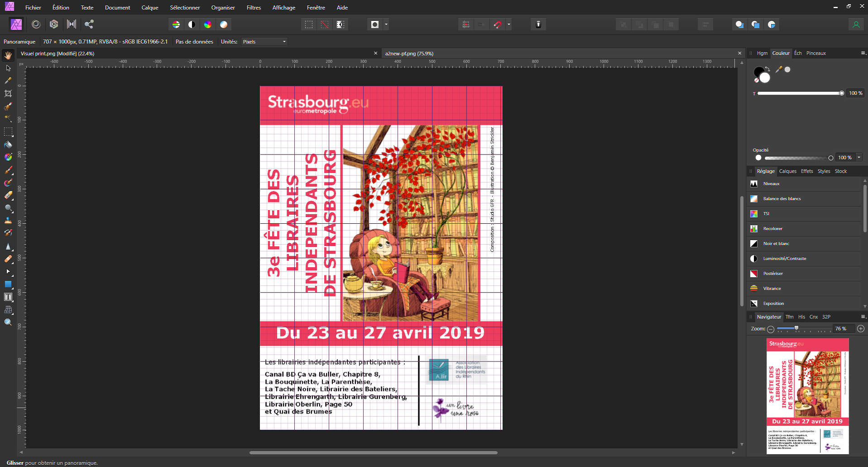Open the Fichier menu
This screenshot has height=467, width=868.
pyautogui.click(x=33, y=8)
